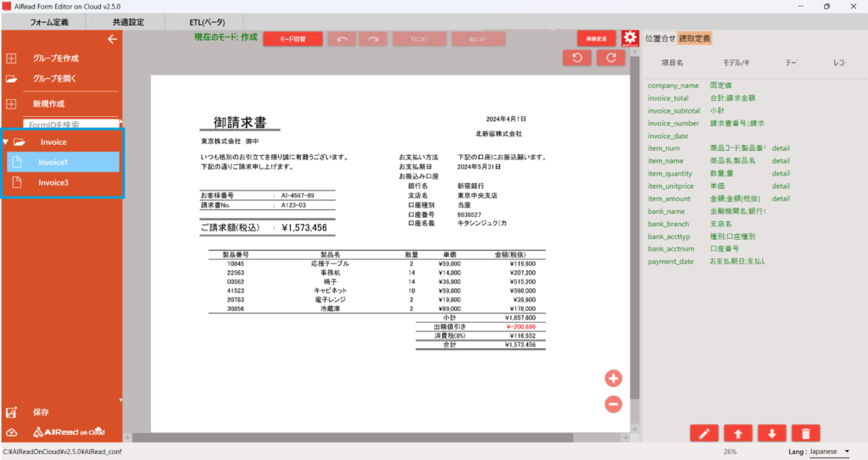Click the 項目名 column header
This screenshot has height=460, width=868.
pos(672,63)
